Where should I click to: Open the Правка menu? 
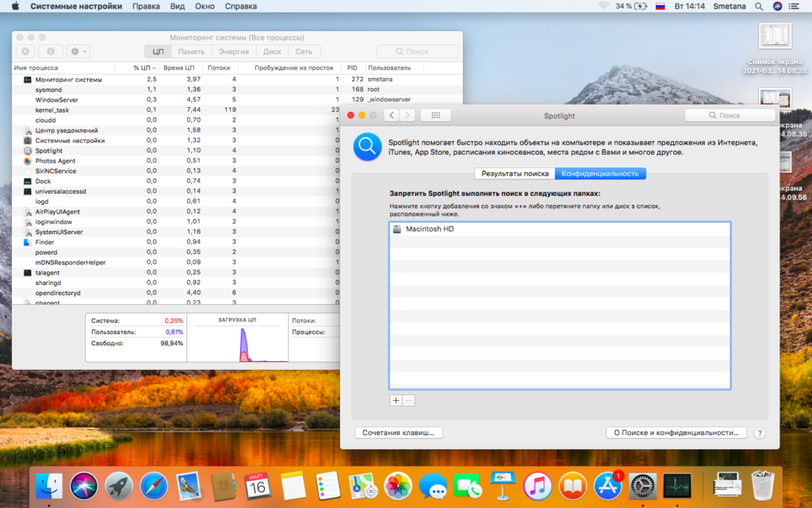point(146,6)
